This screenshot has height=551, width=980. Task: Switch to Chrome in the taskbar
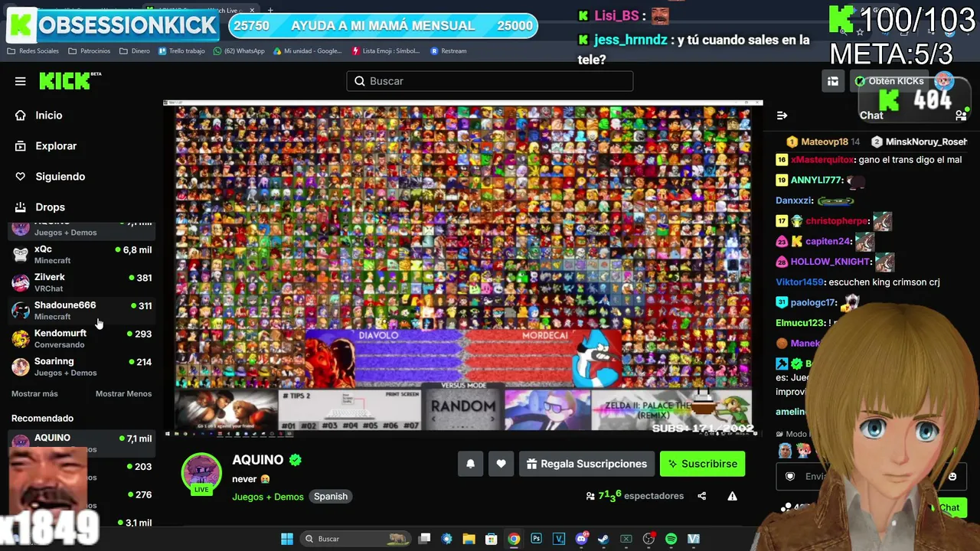(514, 539)
